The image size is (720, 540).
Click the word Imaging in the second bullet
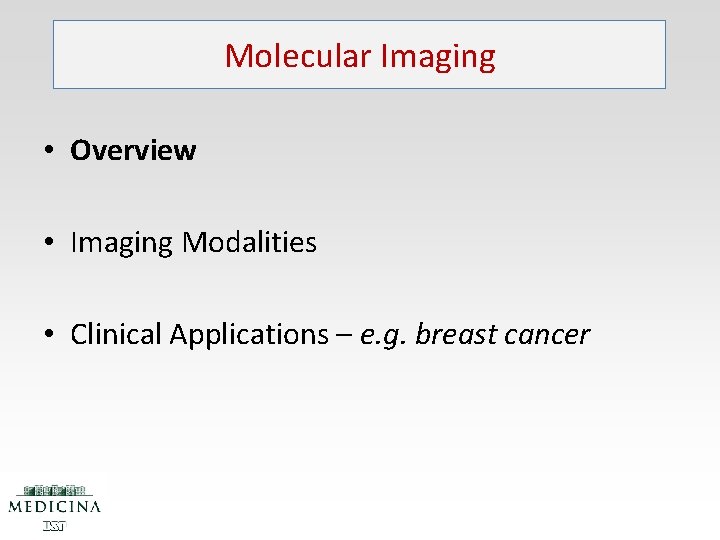pyautogui.click(x=122, y=243)
